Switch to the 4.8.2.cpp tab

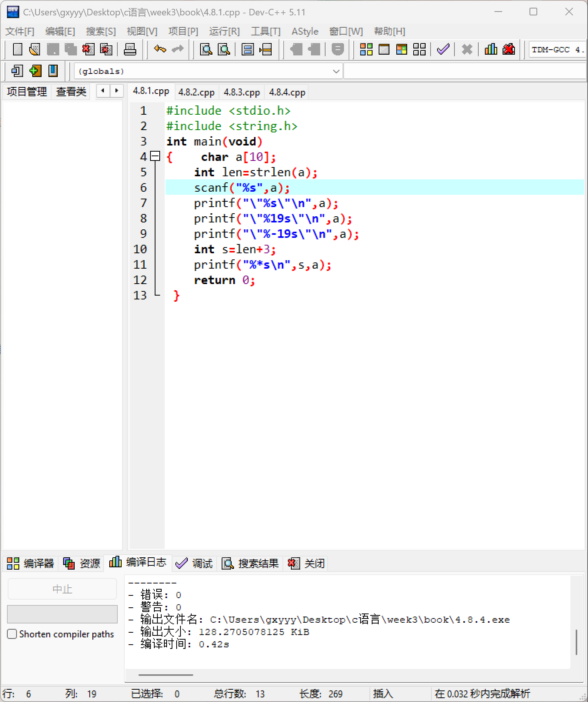tap(196, 92)
